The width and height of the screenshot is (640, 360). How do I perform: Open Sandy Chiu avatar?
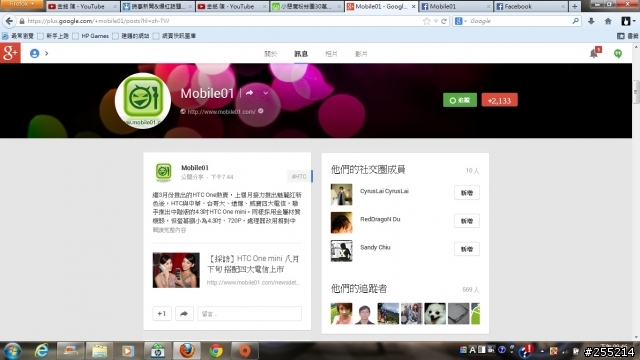(x=341, y=251)
